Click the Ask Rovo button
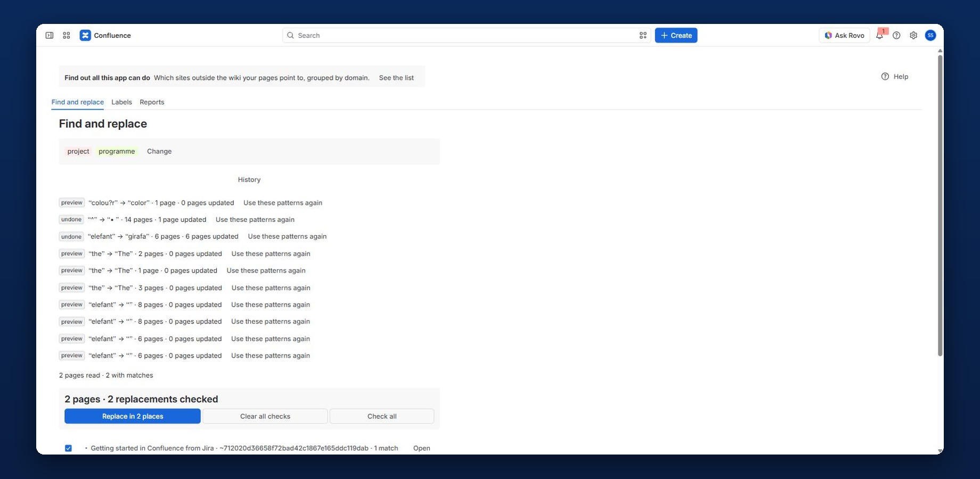 pos(844,35)
